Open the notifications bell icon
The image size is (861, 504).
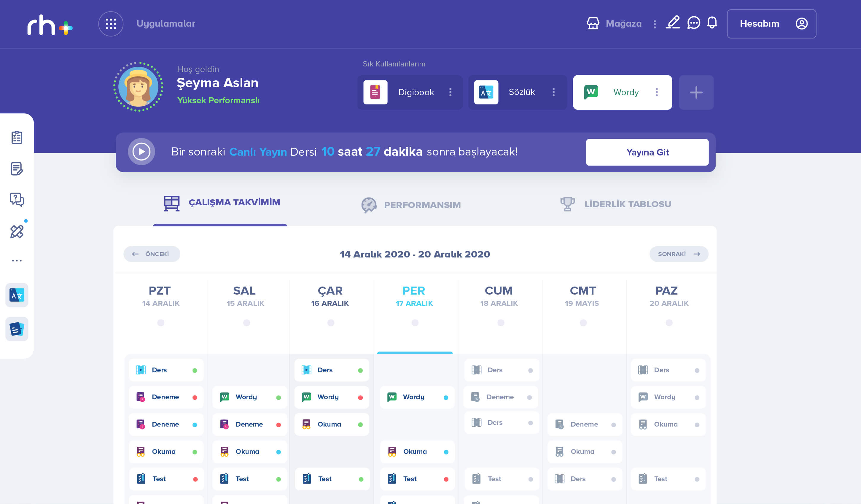(x=712, y=23)
